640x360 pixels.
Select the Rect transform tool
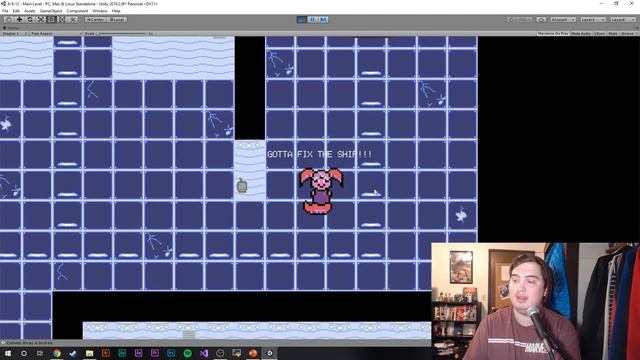coord(51,20)
